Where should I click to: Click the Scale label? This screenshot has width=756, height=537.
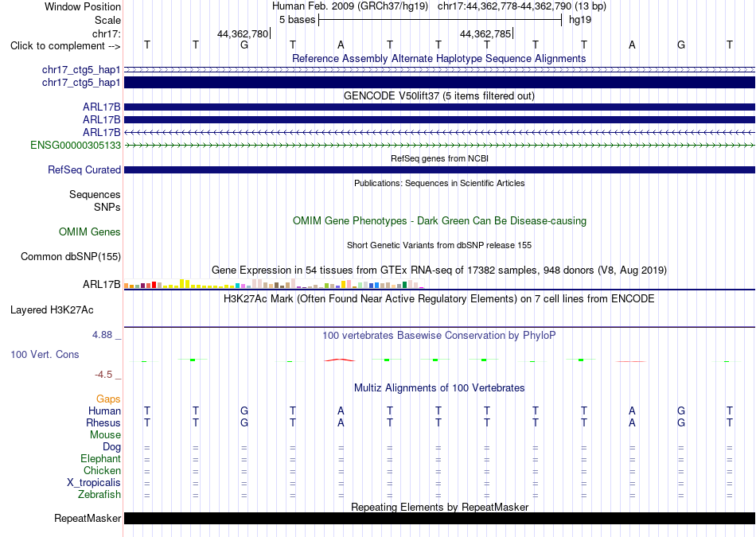107,20
